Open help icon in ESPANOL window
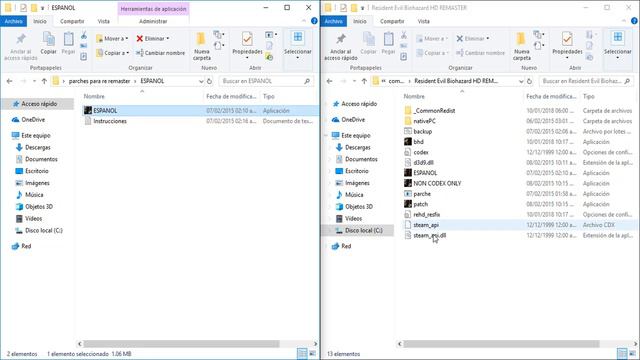The image size is (640, 360). point(314,21)
